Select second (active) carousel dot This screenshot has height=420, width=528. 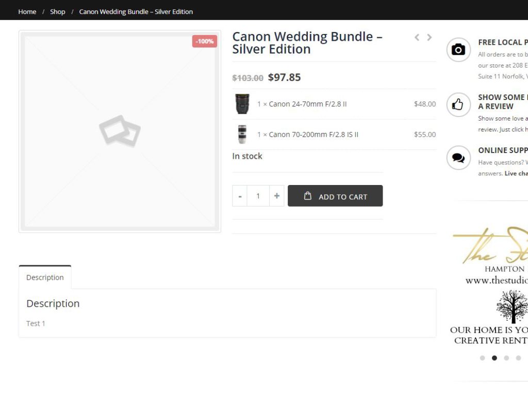pos(494,358)
